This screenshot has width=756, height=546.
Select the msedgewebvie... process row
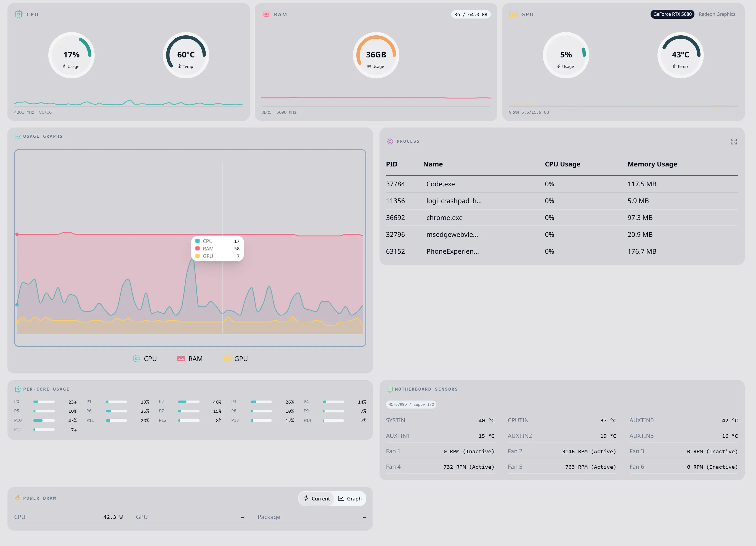pos(562,235)
